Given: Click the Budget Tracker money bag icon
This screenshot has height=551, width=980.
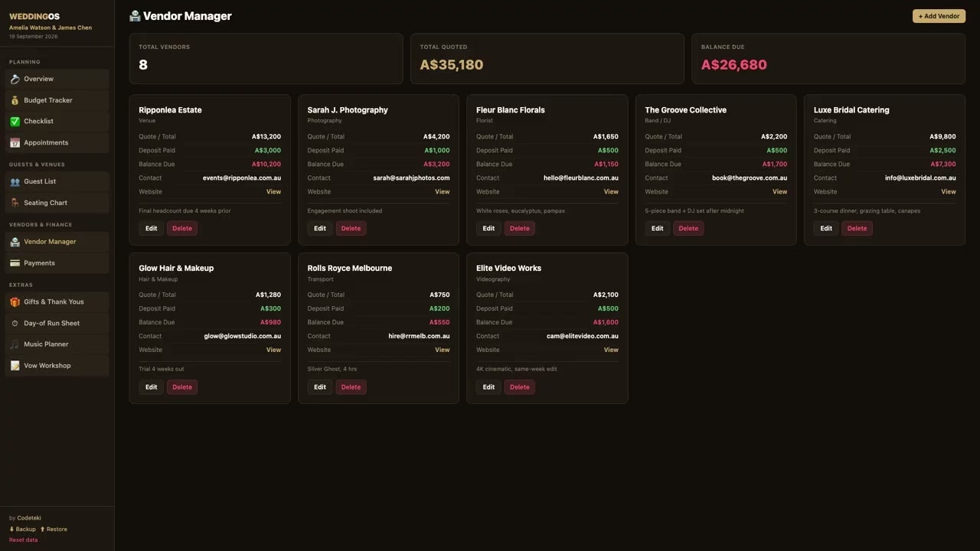Looking at the screenshot, I should click(15, 100).
